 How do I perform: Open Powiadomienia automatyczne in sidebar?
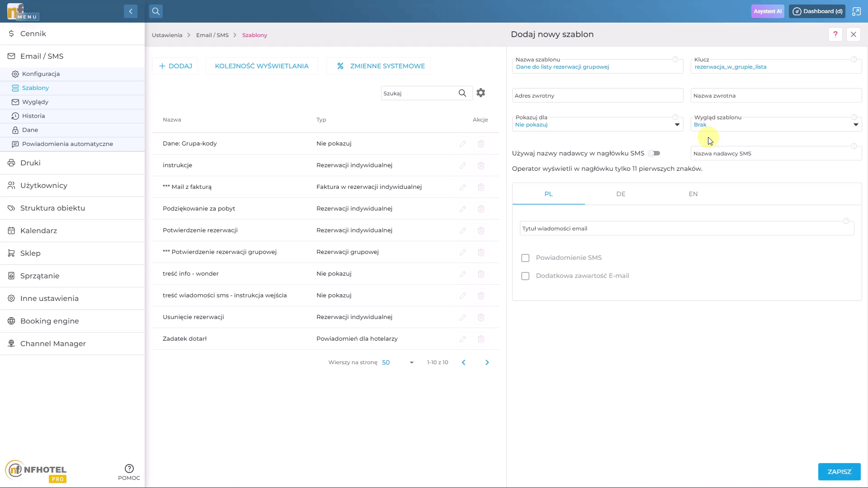[67, 144]
